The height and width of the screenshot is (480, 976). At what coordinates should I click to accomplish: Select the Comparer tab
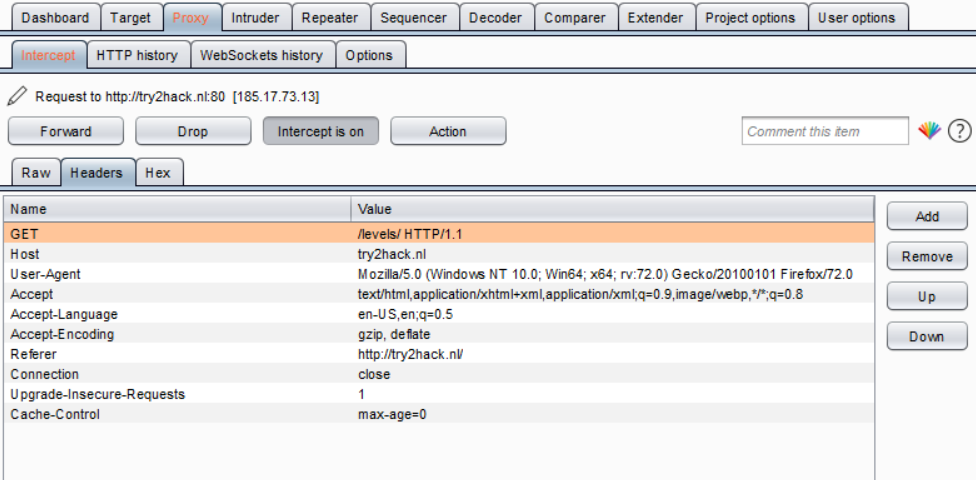pyautogui.click(x=575, y=17)
